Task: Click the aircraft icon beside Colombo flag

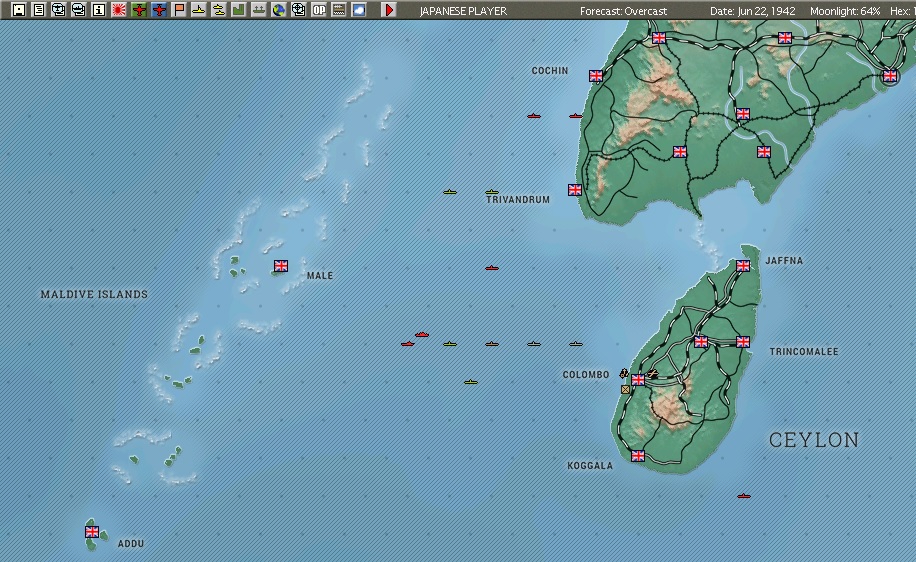Action: click(x=652, y=374)
